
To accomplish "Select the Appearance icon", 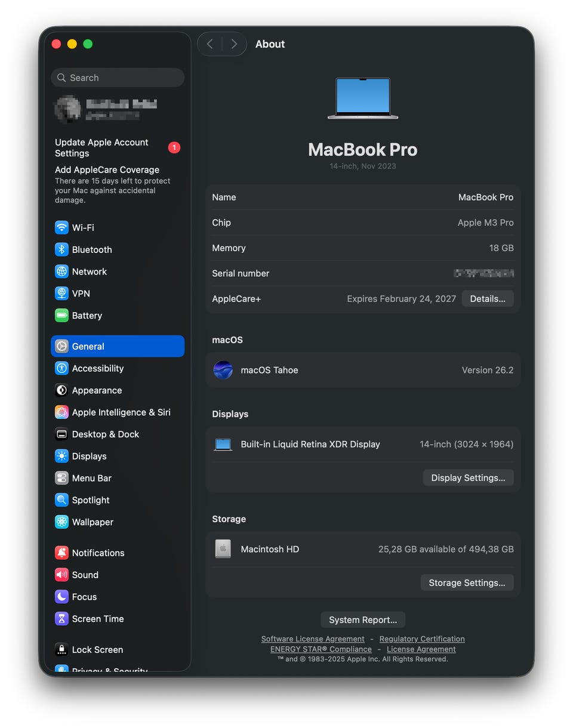I will click(61, 390).
